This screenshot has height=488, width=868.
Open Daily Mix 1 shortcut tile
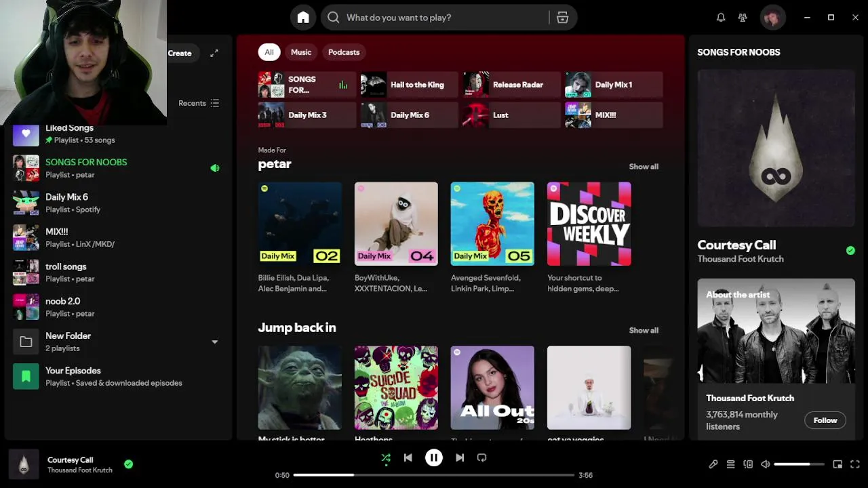(x=614, y=85)
